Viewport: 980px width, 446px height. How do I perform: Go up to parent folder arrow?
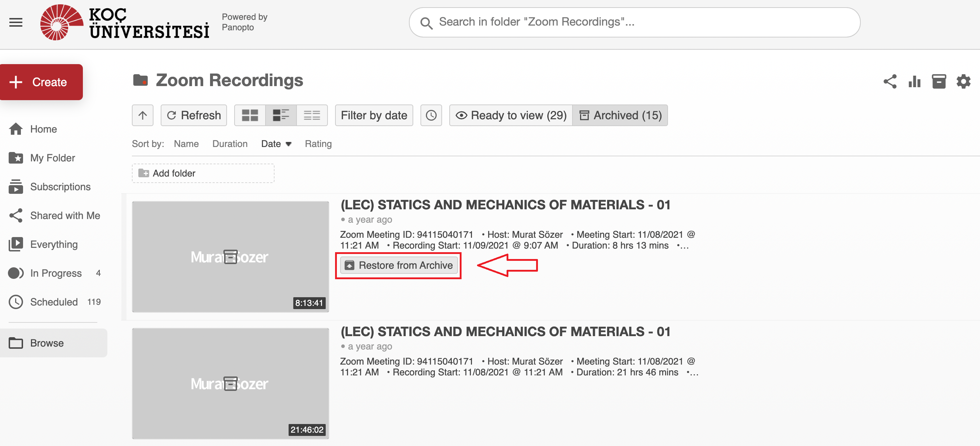(x=143, y=115)
